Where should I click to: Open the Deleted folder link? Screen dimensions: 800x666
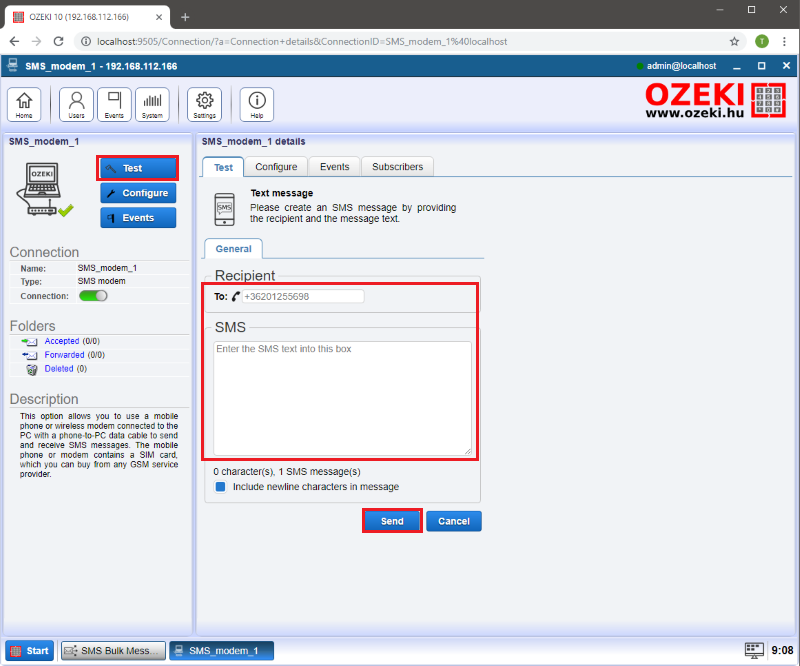point(59,368)
